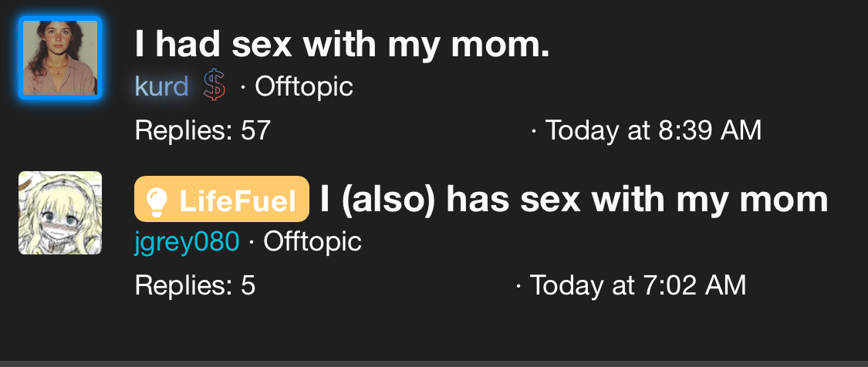Open the jgrey080 username link
Screen dimensions: 868x367
pyautogui.click(x=187, y=241)
